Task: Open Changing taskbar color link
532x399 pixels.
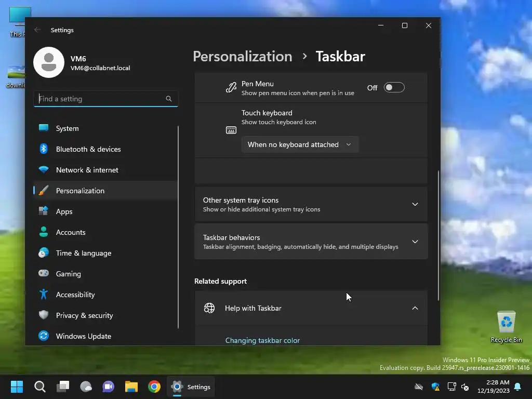Action: click(262, 340)
